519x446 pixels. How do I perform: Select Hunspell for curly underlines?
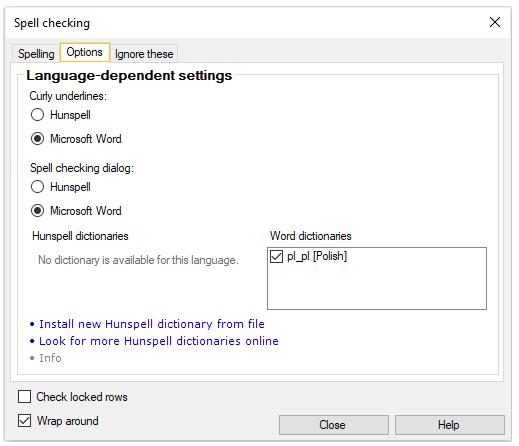point(37,115)
